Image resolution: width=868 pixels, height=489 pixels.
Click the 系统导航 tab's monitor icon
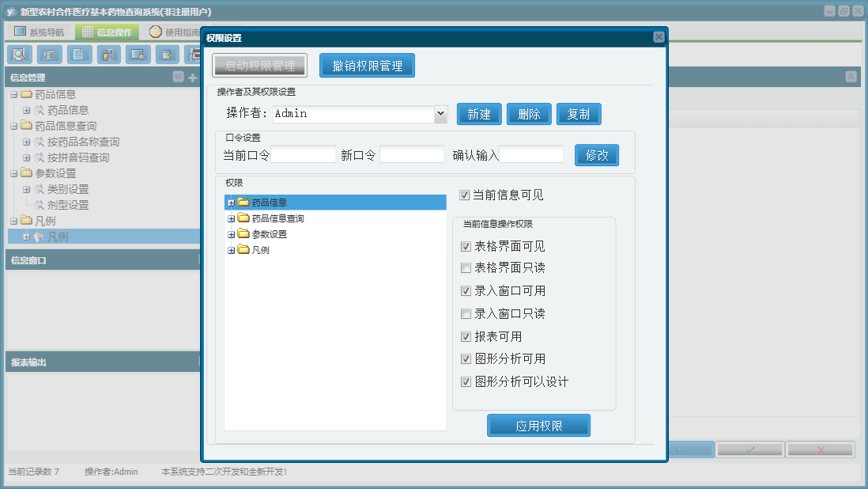(20, 32)
